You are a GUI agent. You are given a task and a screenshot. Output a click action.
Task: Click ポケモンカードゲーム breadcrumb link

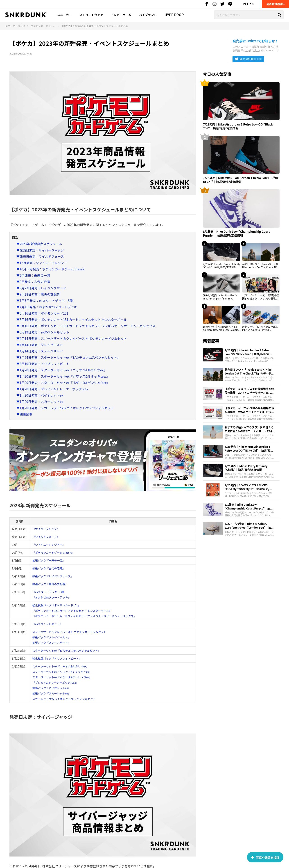tap(43, 26)
